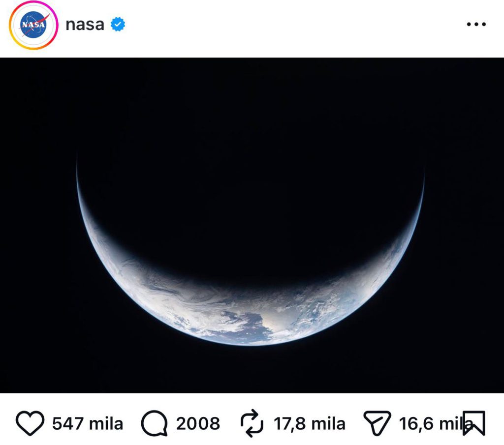Like the NASA post with the heart icon
The height and width of the screenshot is (445, 504).
tap(31, 423)
